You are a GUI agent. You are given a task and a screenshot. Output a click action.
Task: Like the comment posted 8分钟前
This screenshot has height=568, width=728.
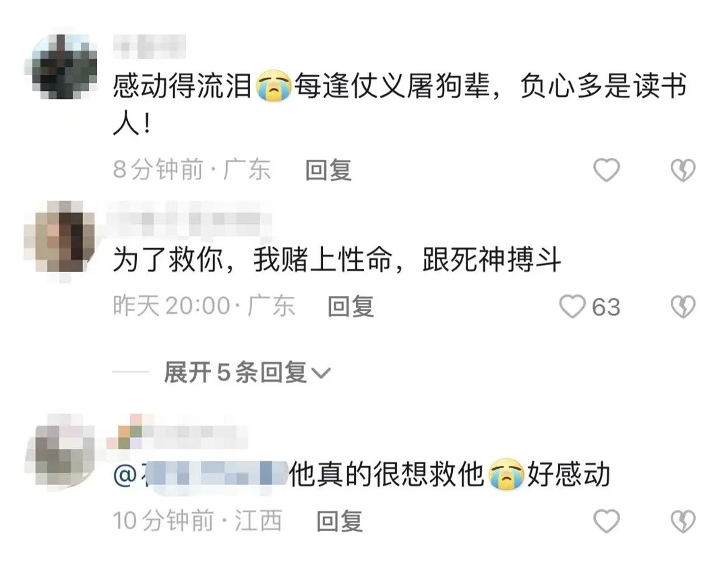tap(607, 169)
